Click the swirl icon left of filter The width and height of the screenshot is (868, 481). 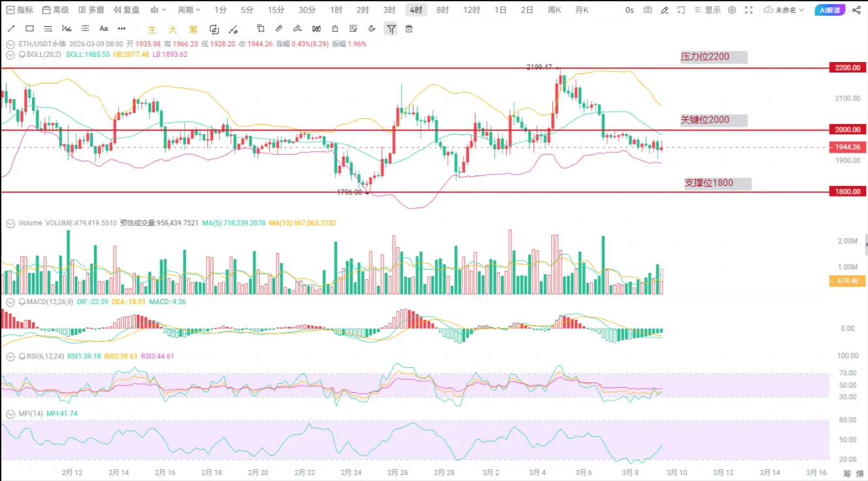click(372, 28)
